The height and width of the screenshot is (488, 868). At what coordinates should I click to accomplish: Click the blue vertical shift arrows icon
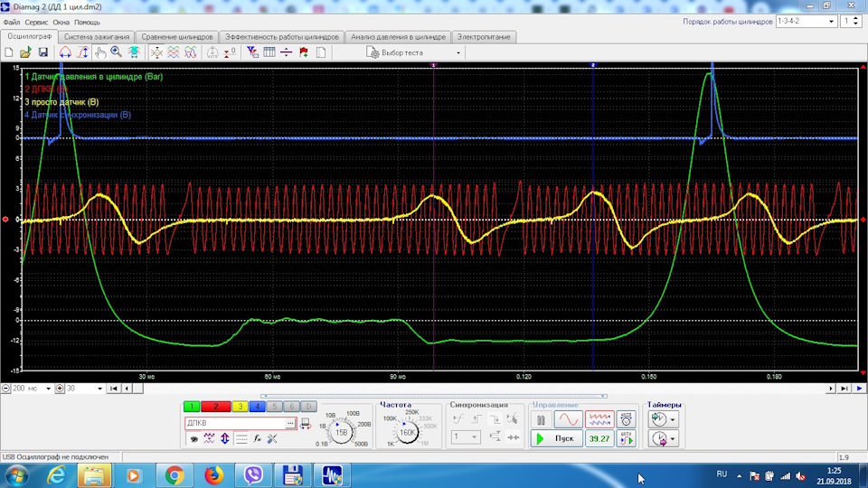pos(225,439)
